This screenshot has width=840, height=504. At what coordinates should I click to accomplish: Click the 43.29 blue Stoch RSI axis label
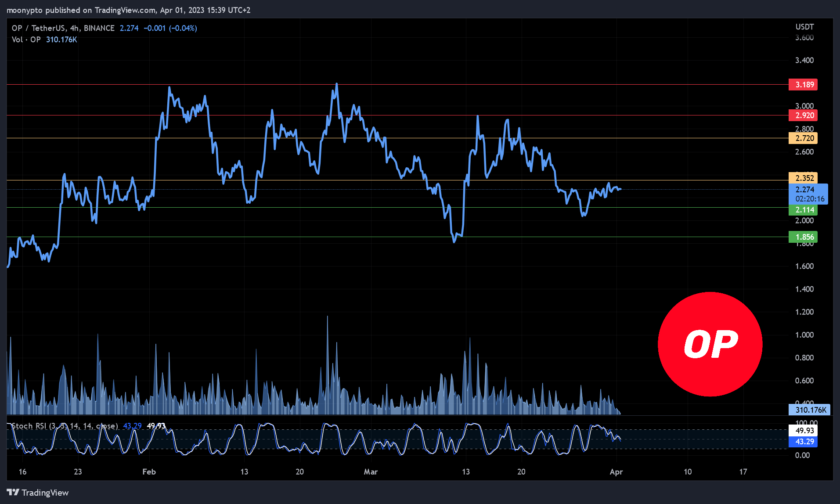click(803, 442)
